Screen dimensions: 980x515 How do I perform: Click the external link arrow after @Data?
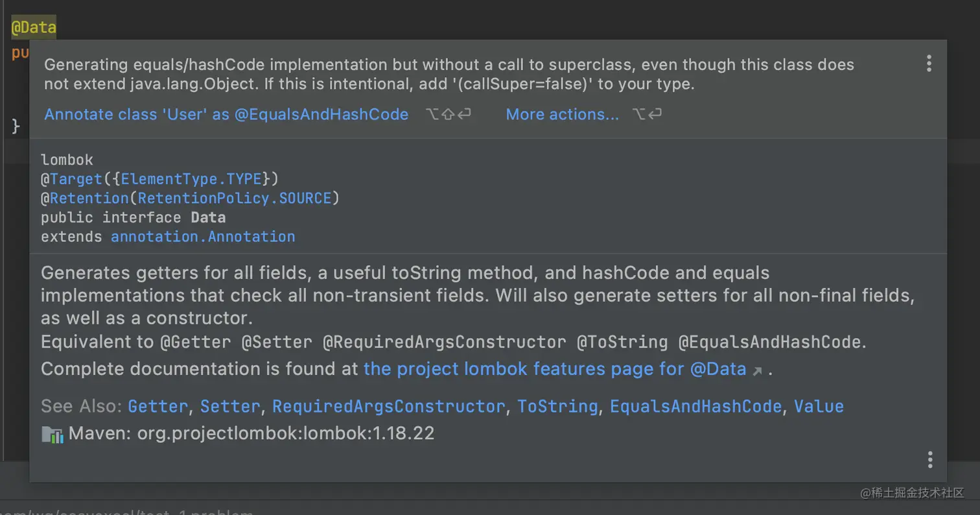[756, 371]
